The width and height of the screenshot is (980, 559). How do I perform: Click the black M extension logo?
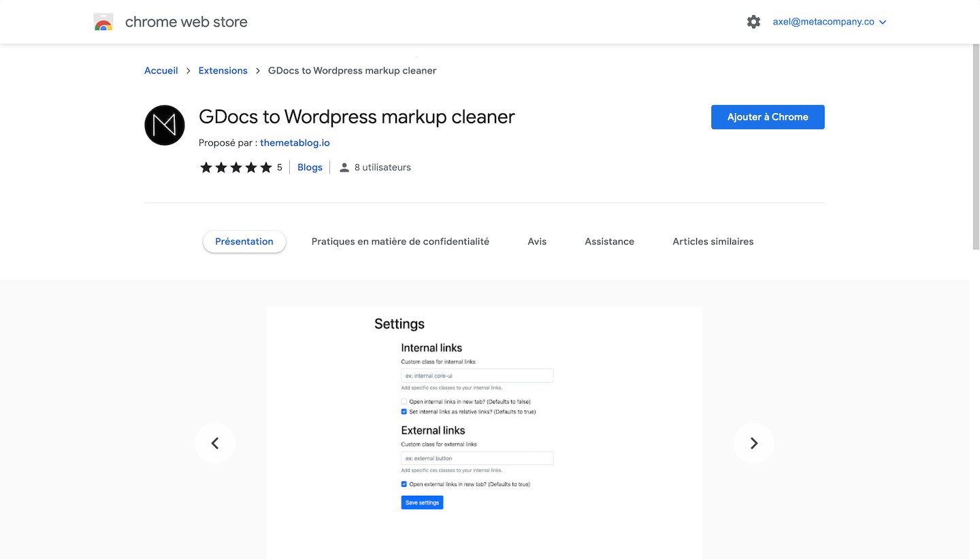(165, 125)
